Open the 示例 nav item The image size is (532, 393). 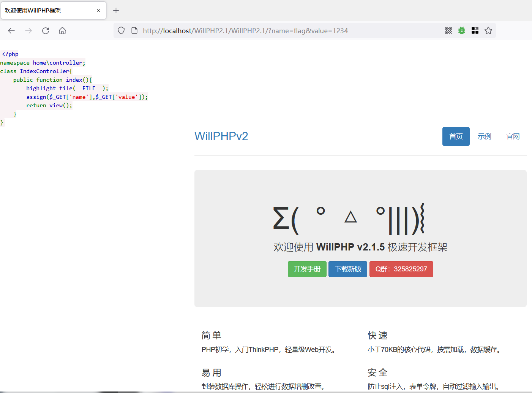[x=485, y=136]
